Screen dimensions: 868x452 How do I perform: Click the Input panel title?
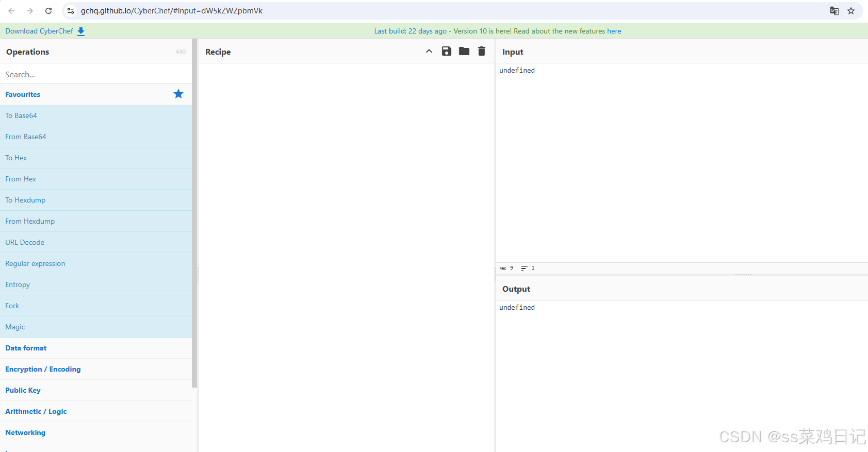coord(513,52)
